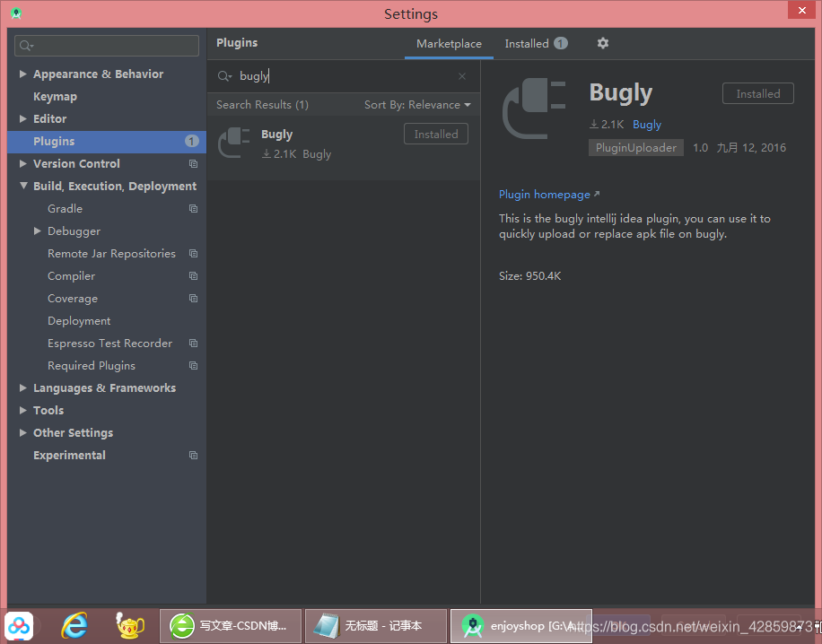Close the Settings dialog
This screenshot has width=822, height=644.
pyautogui.click(x=801, y=10)
